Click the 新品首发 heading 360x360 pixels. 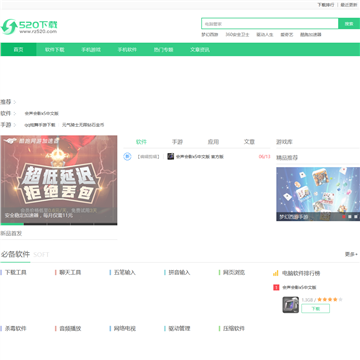point(11,233)
